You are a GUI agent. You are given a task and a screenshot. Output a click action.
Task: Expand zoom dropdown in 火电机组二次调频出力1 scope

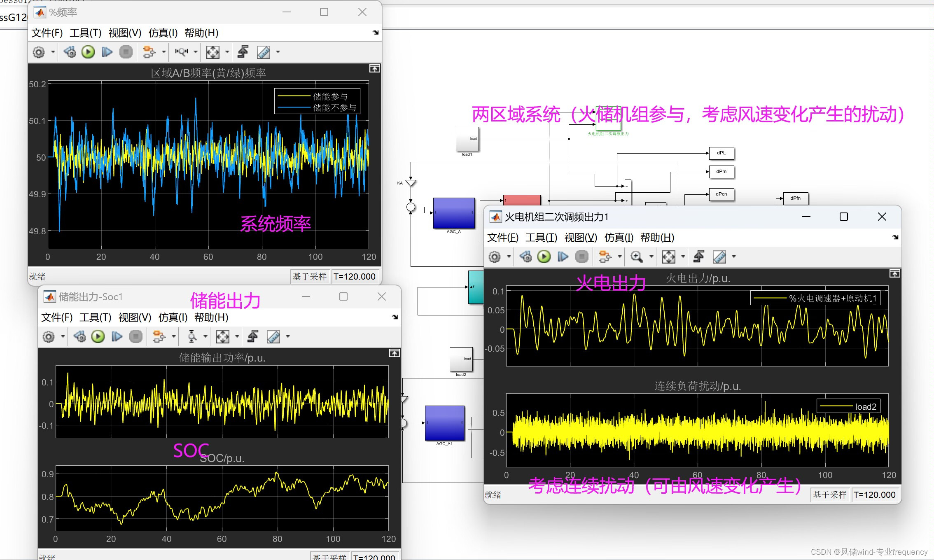pyautogui.click(x=651, y=257)
